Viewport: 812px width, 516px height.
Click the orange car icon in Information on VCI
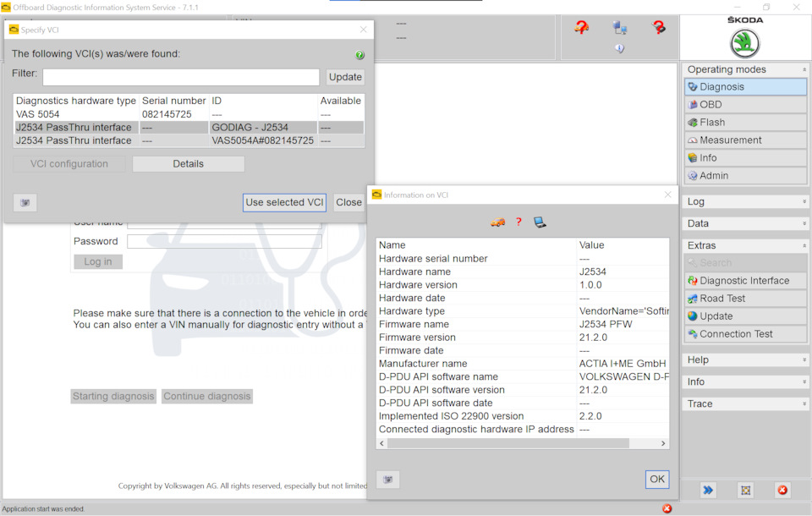tap(497, 222)
